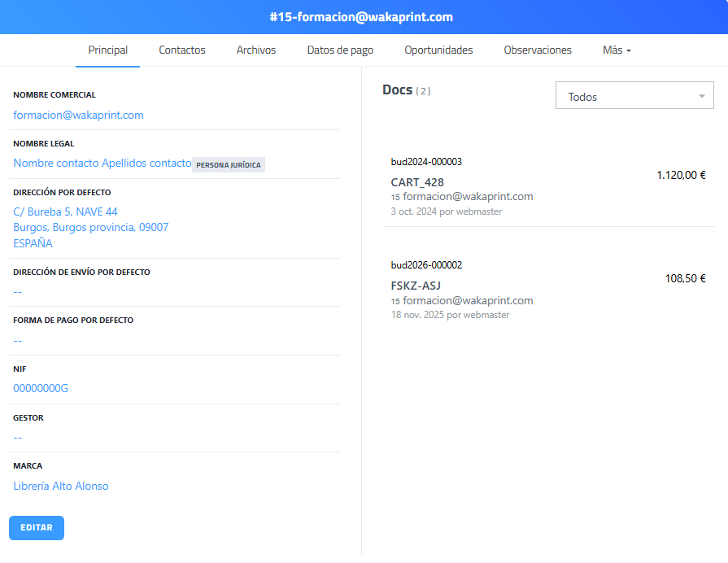Open the Nombre contacto Apellidos contacto link
The image size is (728, 563).
pos(102,163)
